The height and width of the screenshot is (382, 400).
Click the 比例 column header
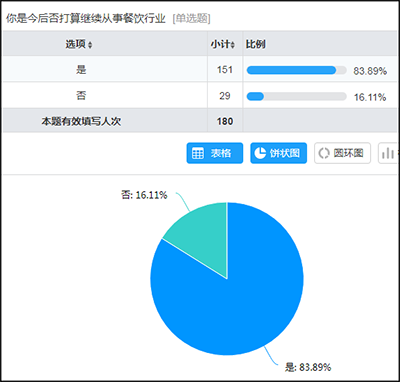point(255,44)
